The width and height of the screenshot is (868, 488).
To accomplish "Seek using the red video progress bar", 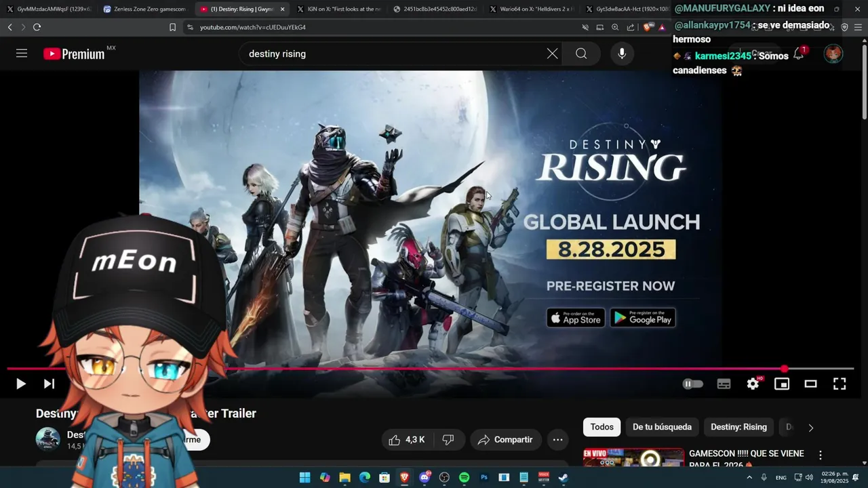I will pyautogui.click(x=430, y=369).
